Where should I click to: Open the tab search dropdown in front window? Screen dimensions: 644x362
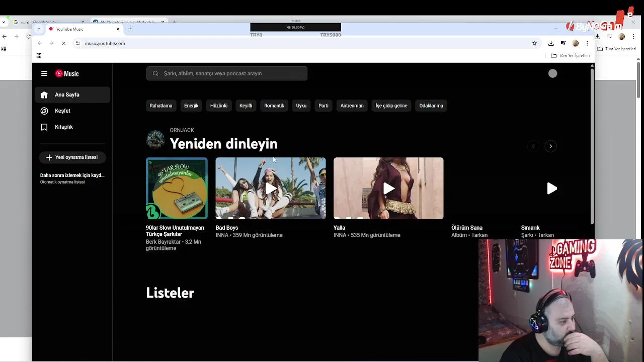(39, 29)
